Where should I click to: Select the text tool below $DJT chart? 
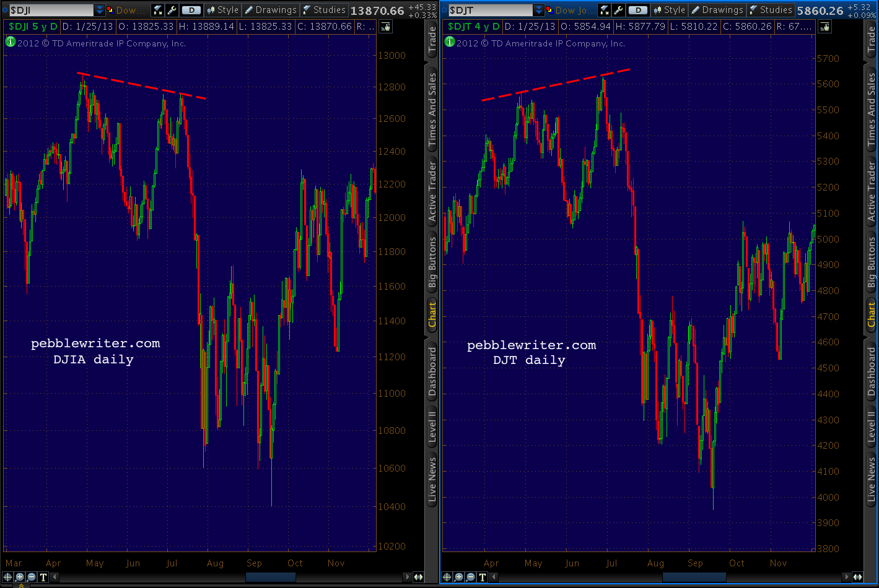[x=483, y=577]
